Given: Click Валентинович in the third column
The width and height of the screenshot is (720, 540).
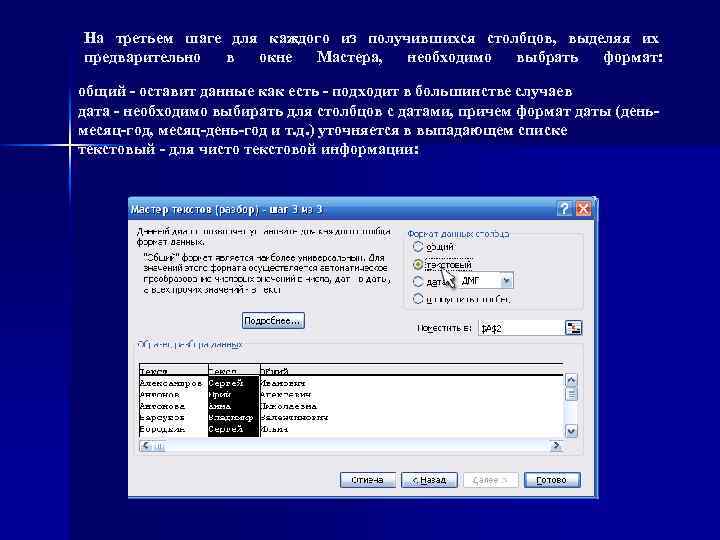Looking at the screenshot, I should click(x=294, y=418).
